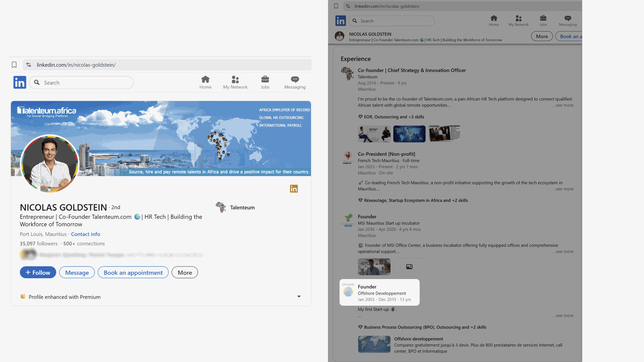Open Nicolas Goldstein's large profile photo

point(50,164)
